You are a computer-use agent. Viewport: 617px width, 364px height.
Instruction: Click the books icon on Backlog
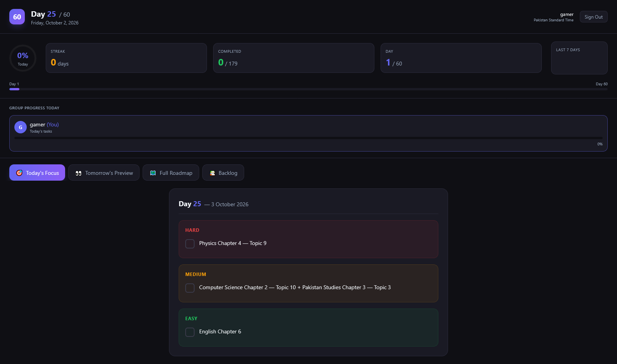point(212,173)
